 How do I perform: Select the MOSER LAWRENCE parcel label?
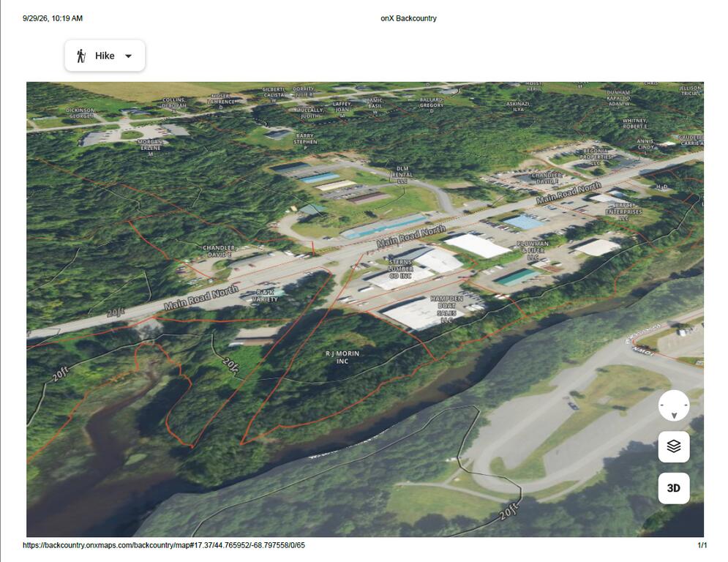pyautogui.click(x=220, y=101)
